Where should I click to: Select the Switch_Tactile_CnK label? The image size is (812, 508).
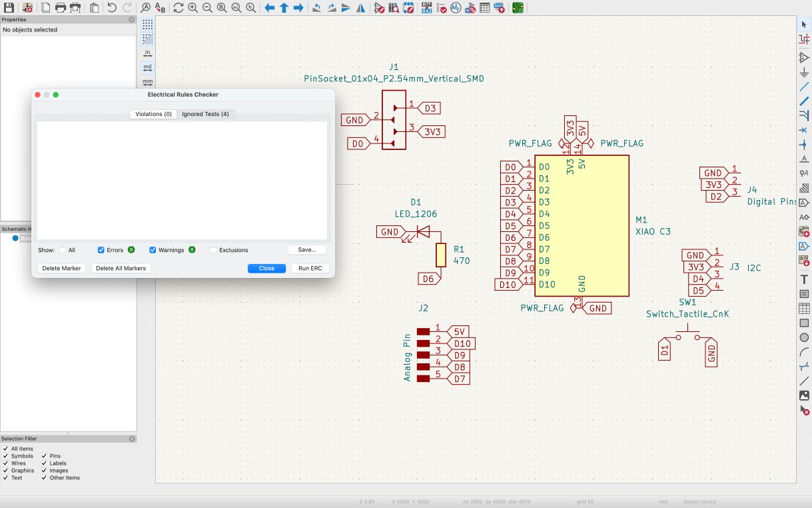(x=687, y=314)
